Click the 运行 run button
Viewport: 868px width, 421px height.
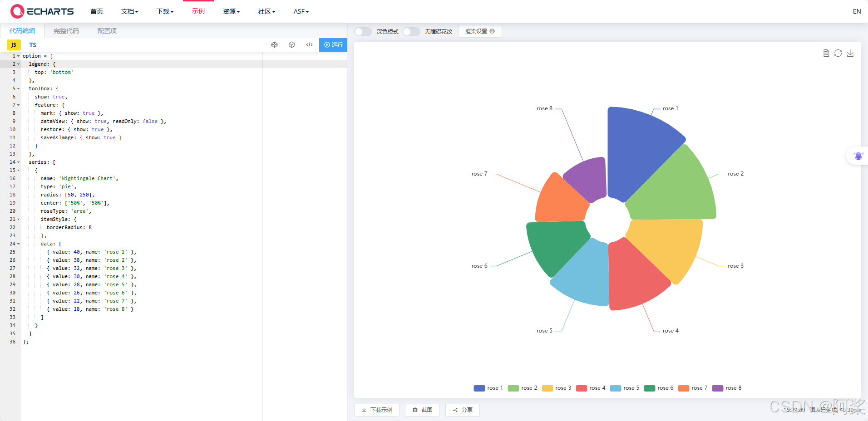tap(333, 44)
